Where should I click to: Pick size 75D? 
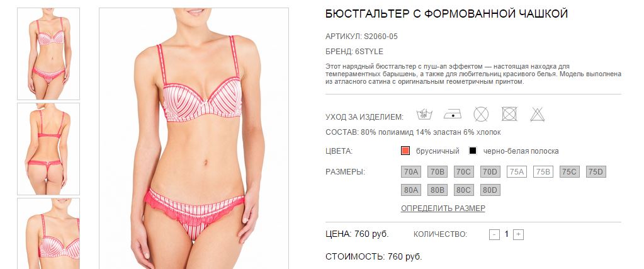596,172
